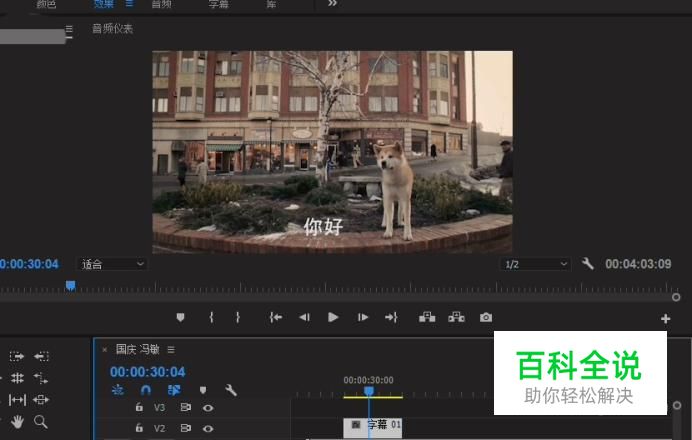Select the Zoom magnifier tool

41,422
